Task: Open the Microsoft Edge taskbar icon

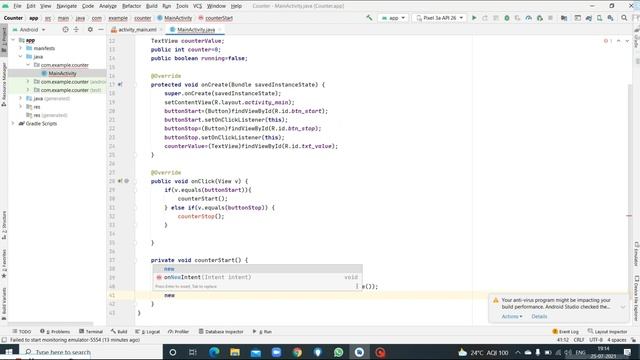Action: click(214, 352)
